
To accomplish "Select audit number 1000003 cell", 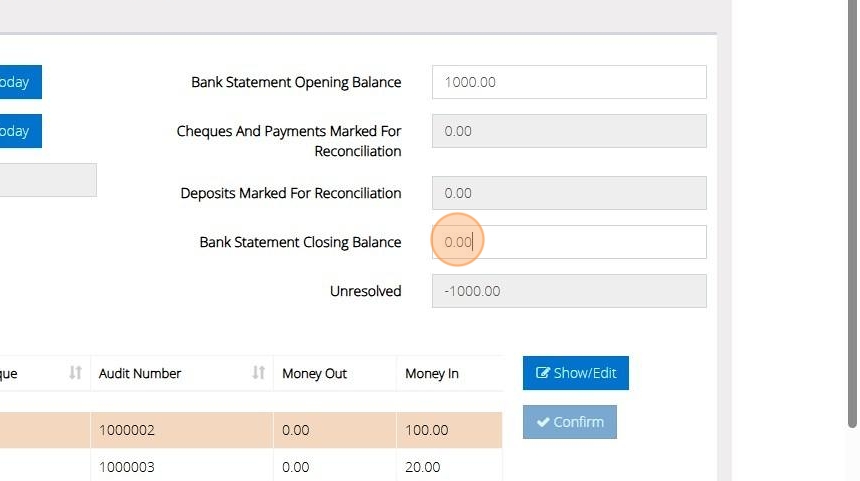I will (x=182, y=466).
